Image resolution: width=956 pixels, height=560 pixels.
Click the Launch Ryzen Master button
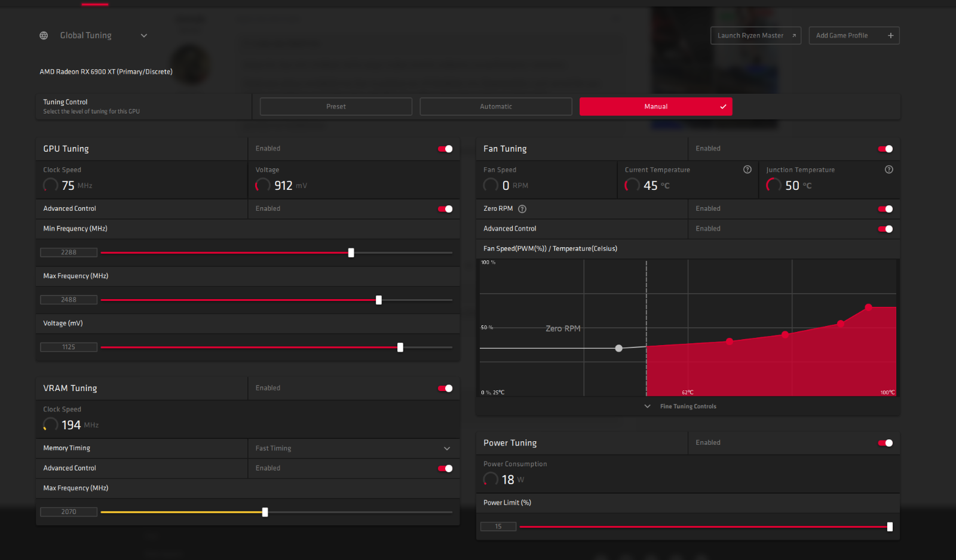click(x=756, y=36)
